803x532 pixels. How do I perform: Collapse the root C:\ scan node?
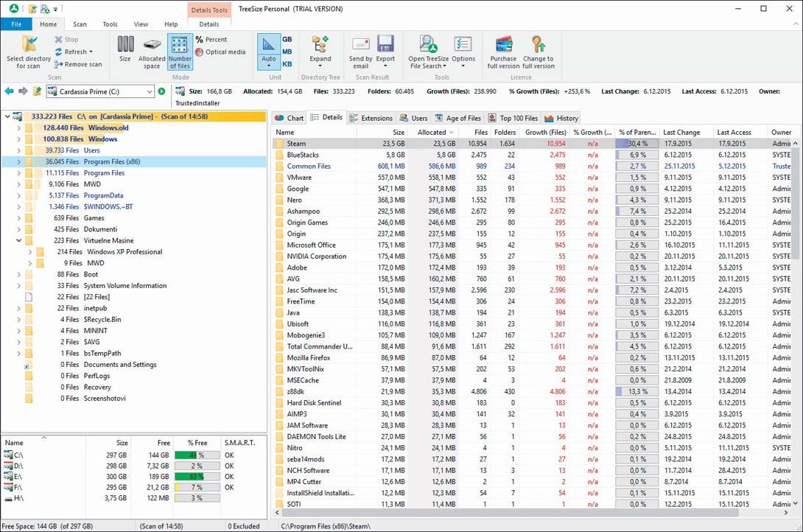[7, 116]
